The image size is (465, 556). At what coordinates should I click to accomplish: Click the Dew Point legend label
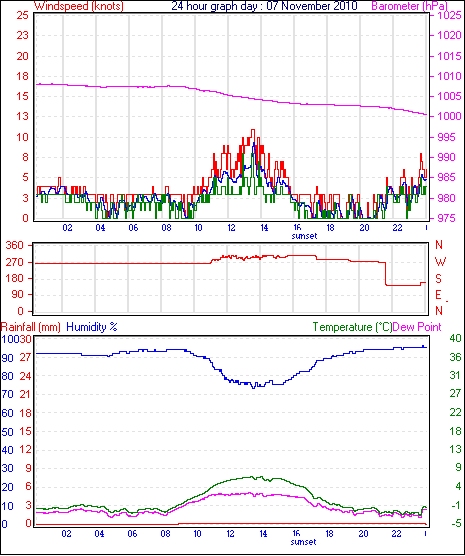point(417,327)
